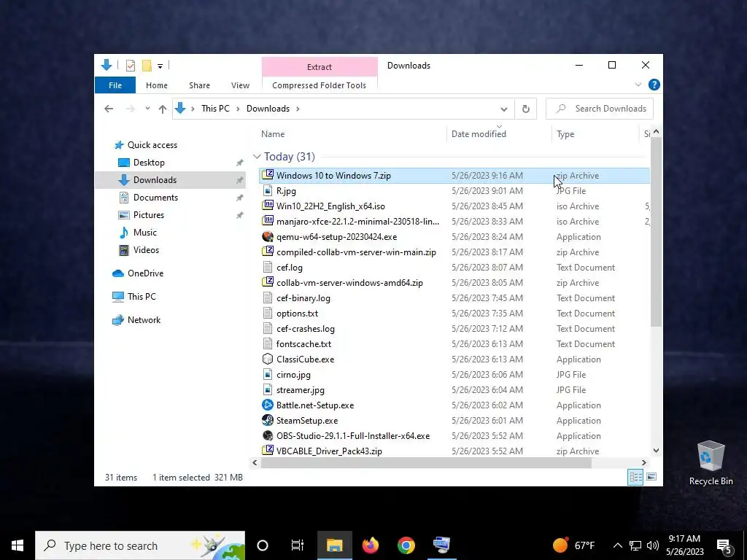
Task: Select options.txt in the list
Action: pos(297,314)
